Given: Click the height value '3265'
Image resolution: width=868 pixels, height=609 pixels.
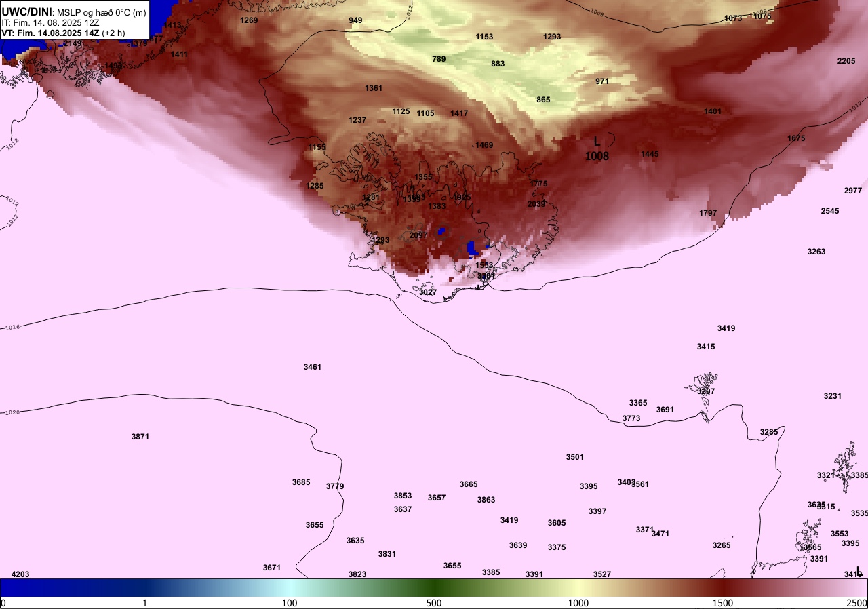Looking at the screenshot, I should click(x=722, y=545).
